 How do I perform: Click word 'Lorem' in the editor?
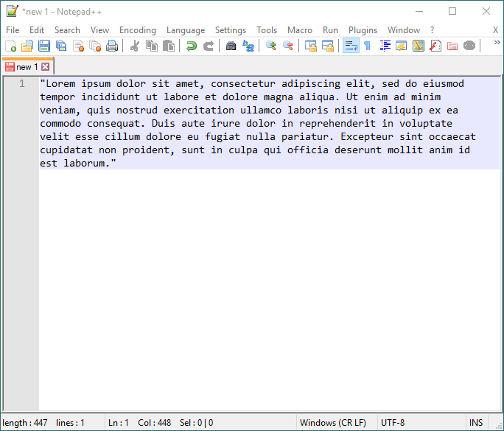60,84
